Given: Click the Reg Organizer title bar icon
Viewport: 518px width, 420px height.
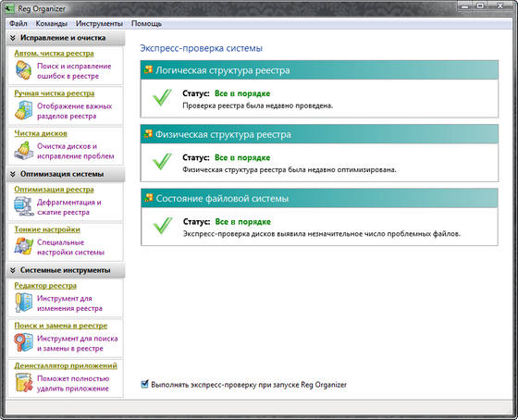Looking at the screenshot, I should pyautogui.click(x=10, y=8).
